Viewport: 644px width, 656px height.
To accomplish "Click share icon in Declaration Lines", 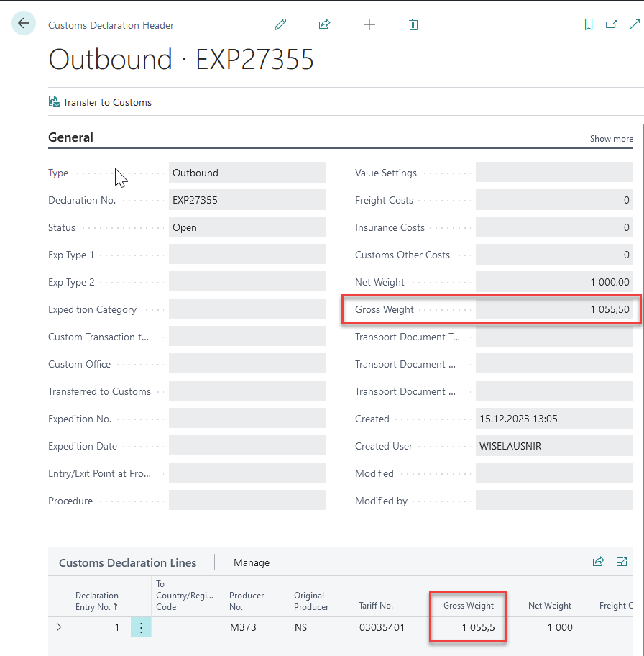I will click(x=598, y=562).
